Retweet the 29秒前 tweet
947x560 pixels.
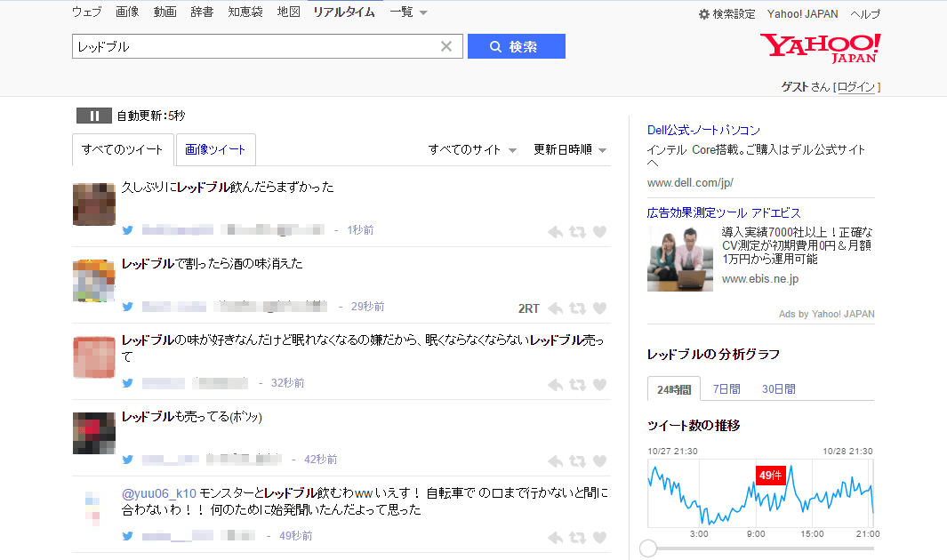577,308
